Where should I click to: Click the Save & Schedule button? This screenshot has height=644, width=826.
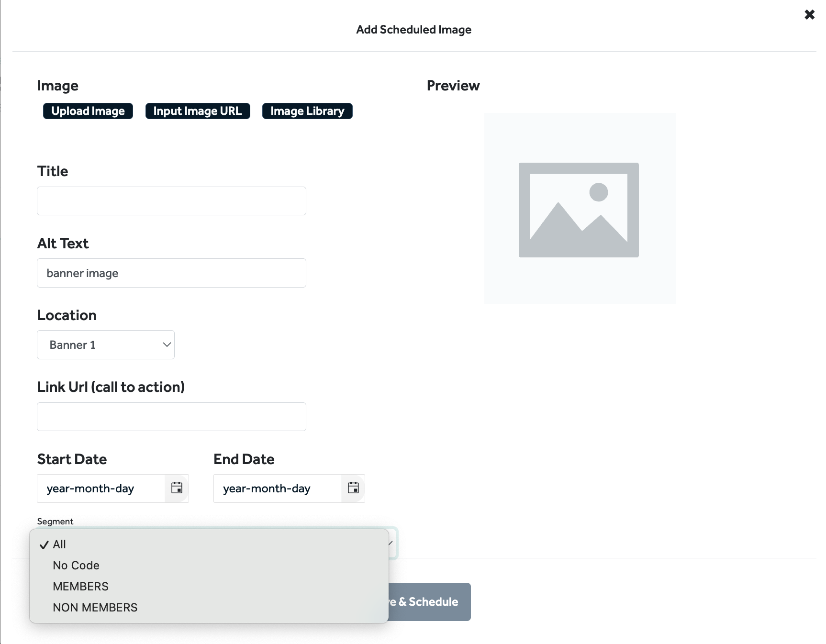429,602
